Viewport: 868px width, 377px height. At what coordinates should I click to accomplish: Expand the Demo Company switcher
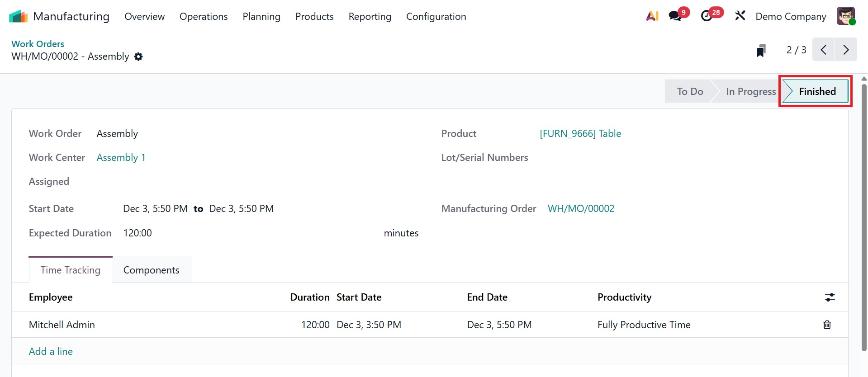pyautogui.click(x=791, y=17)
